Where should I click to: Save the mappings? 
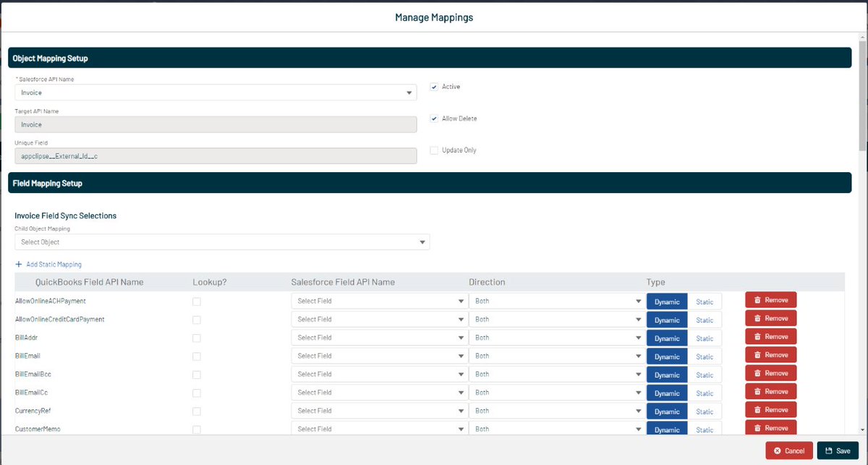838,451
